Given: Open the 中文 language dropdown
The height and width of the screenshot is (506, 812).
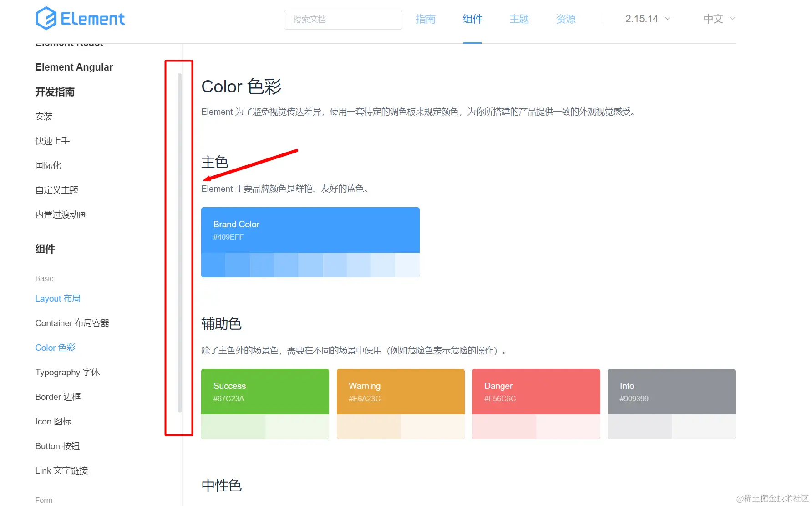Looking at the screenshot, I should [x=719, y=19].
